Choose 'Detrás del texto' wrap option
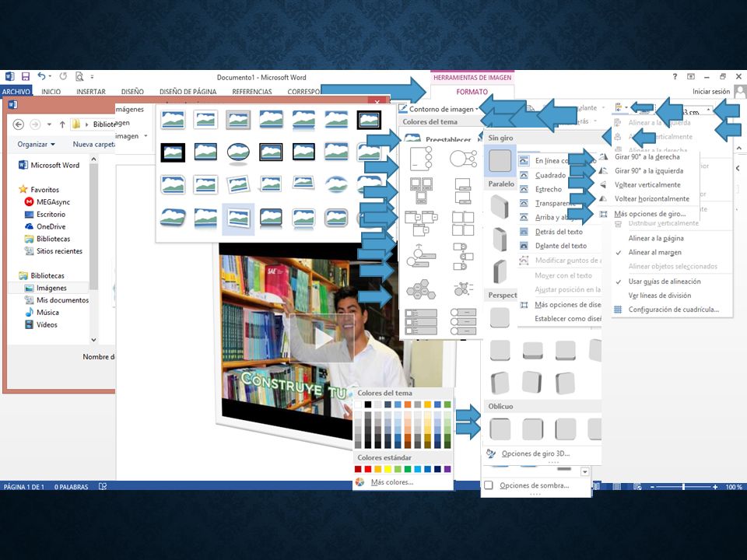The width and height of the screenshot is (747, 560). (x=559, y=232)
